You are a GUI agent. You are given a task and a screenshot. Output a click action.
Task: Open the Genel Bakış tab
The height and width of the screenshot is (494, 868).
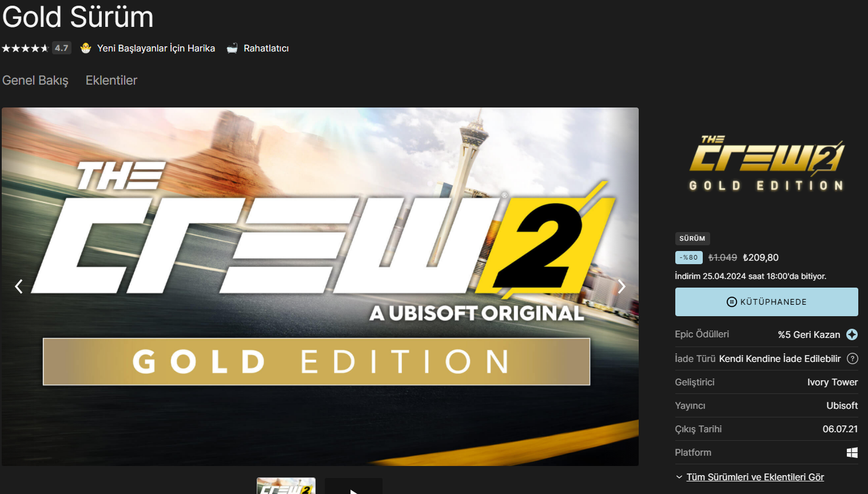pos(35,81)
